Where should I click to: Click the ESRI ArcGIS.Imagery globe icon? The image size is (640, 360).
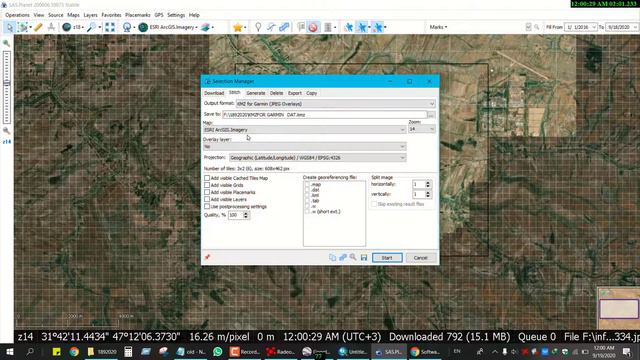143,27
